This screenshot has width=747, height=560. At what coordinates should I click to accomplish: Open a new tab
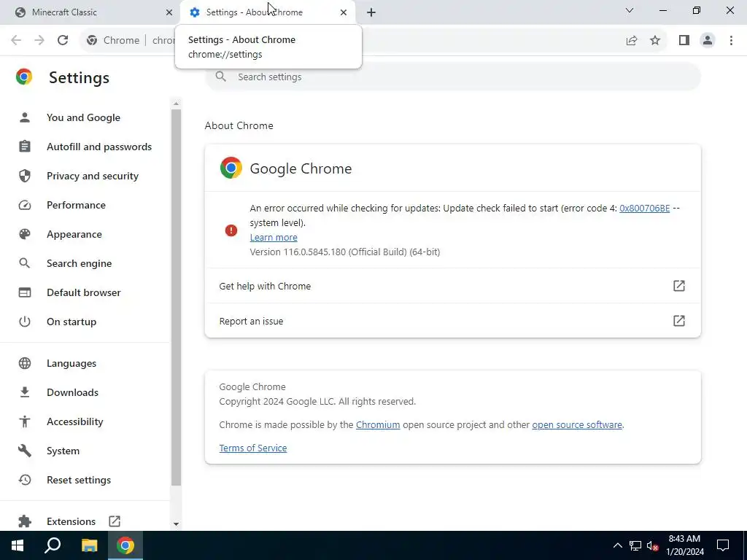click(x=371, y=12)
